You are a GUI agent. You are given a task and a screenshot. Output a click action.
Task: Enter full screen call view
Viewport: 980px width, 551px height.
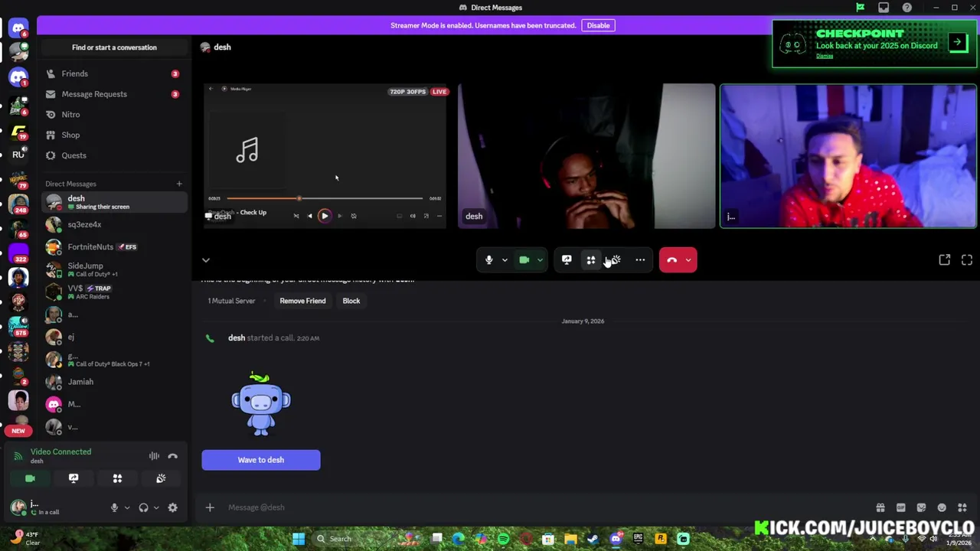tap(967, 260)
